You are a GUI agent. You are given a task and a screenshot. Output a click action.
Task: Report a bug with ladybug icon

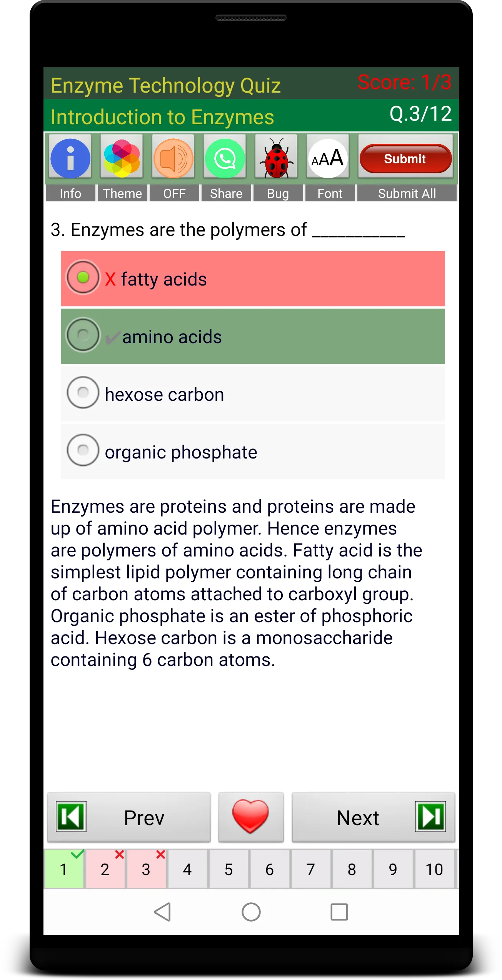click(x=277, y=158)
